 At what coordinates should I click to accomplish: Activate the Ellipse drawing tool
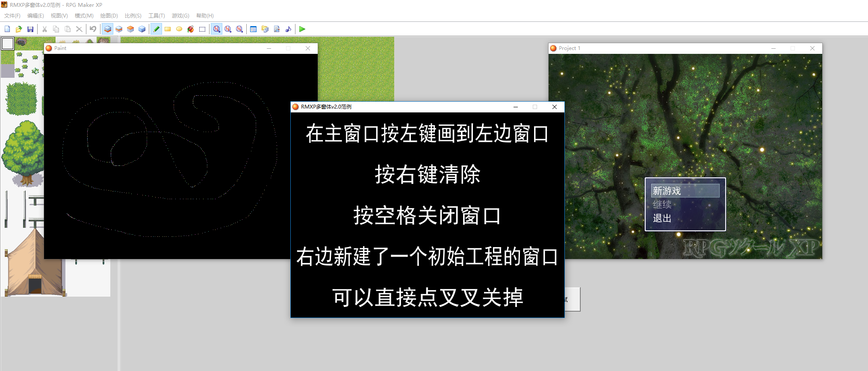tap(179, 29)
